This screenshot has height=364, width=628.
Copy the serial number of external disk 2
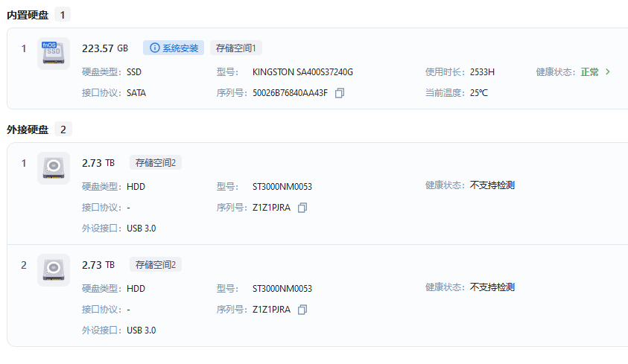click(x=302, y=310)
